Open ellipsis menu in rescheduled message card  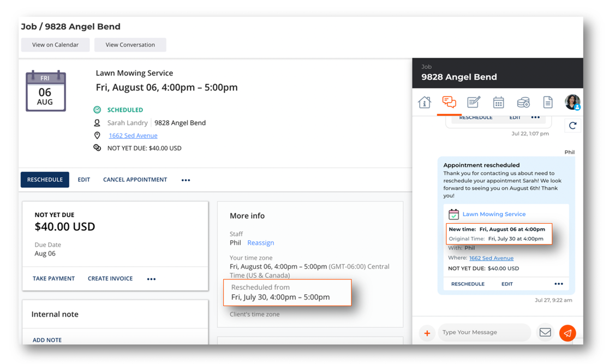558,284
